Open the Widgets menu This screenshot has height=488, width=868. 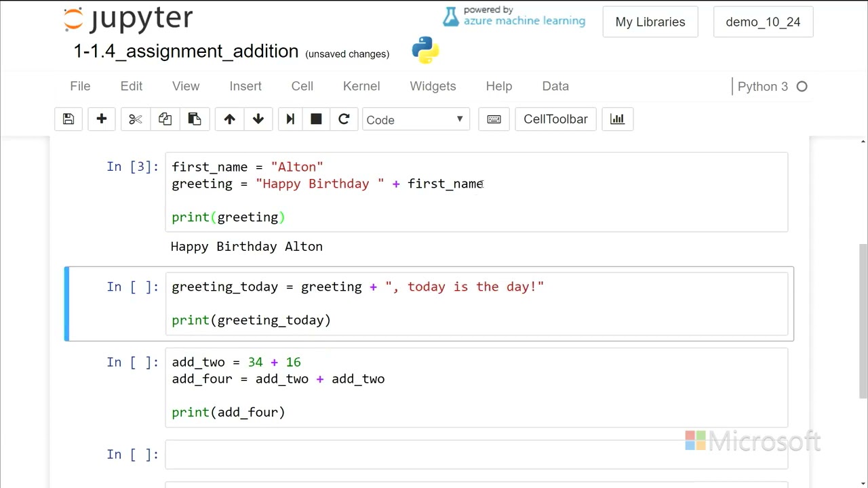[x=433, y=86]
